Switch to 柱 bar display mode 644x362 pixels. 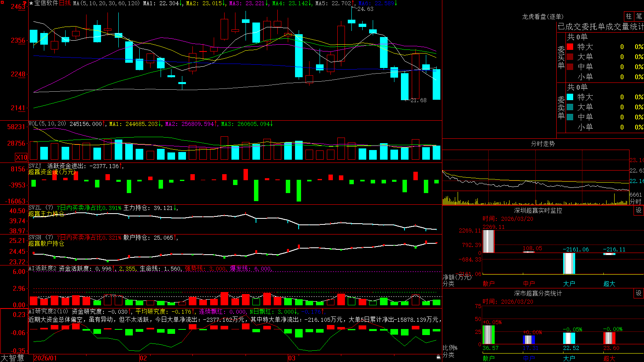629,16
